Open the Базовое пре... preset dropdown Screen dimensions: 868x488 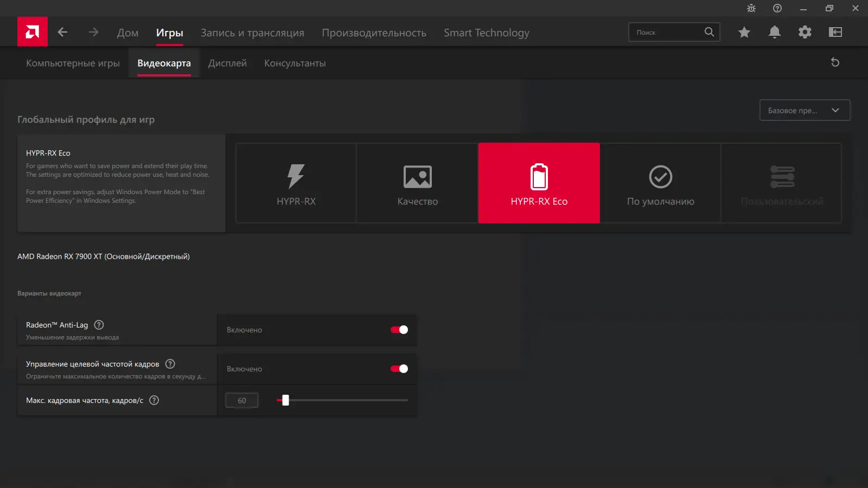(x=805, y=110)
